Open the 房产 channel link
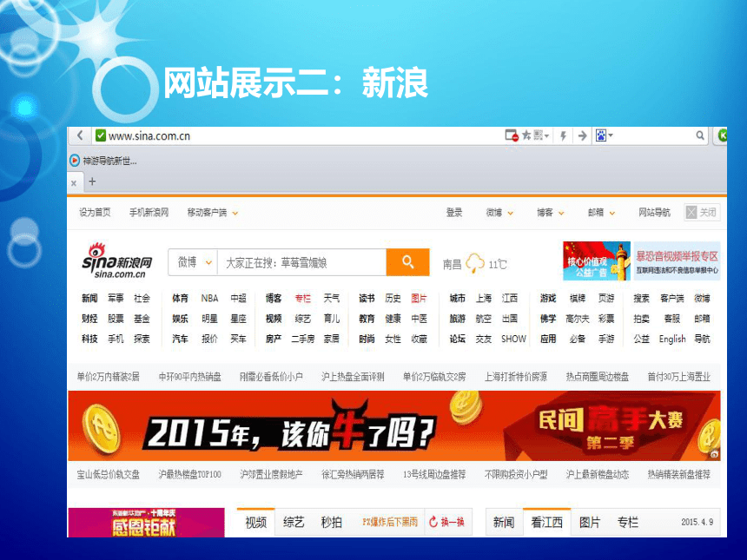 (274, 339)
